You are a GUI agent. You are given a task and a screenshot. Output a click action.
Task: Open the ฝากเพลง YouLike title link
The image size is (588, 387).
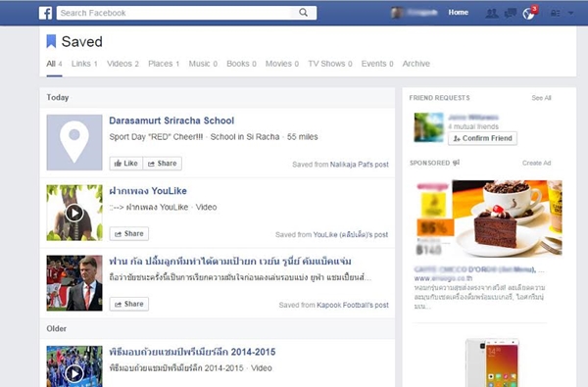coord(148,191)
